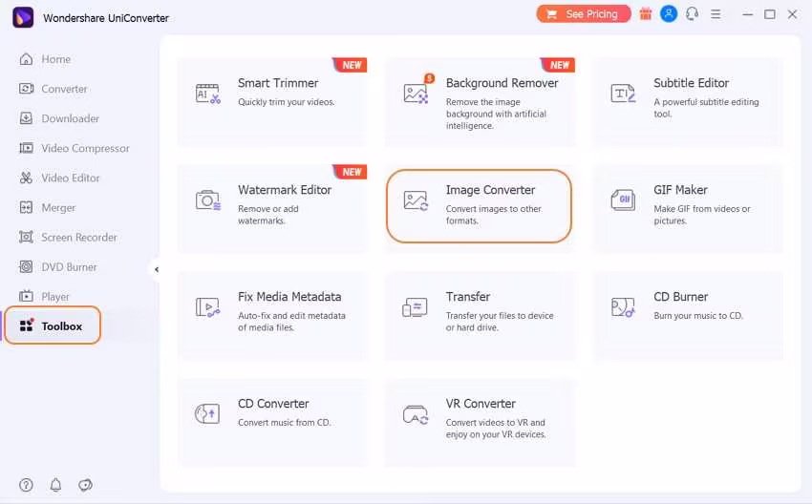Click the VR Converter headset icon
This screenshot has height=504, width=812.
point(416,415)
